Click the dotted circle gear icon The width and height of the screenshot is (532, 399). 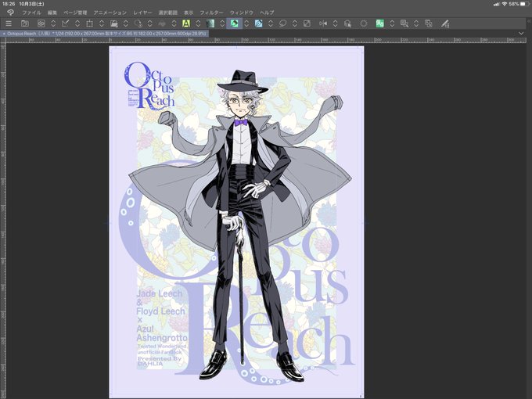(364, 23)
